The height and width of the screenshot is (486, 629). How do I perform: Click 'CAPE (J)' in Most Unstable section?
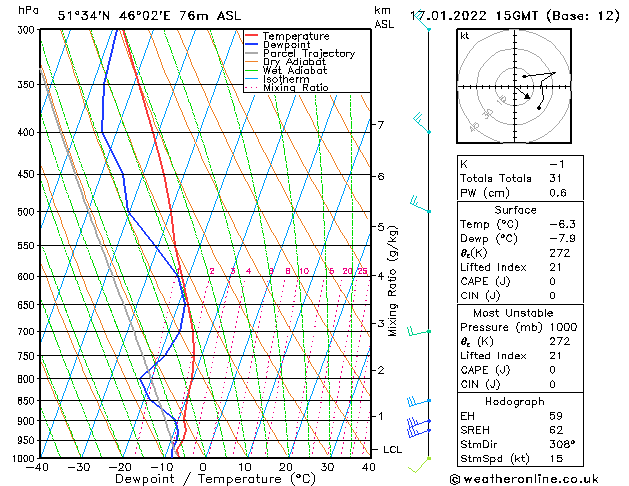click(485, 370)
